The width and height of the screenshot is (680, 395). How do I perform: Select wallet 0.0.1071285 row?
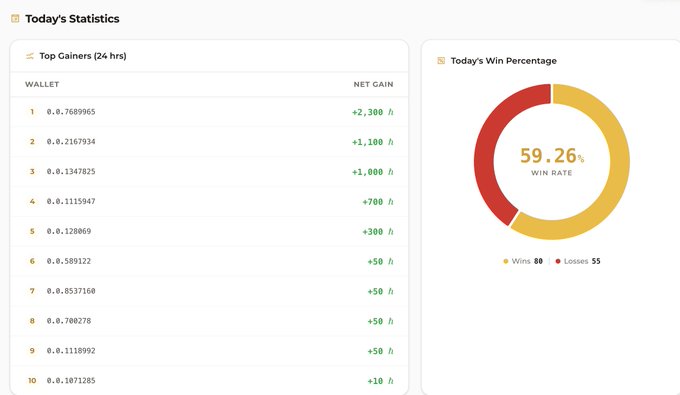(209, 381)
